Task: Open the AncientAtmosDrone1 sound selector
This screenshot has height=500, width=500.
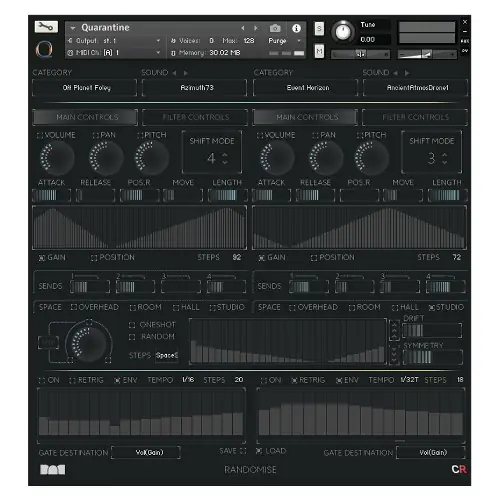Action: [x=415, y=88]
